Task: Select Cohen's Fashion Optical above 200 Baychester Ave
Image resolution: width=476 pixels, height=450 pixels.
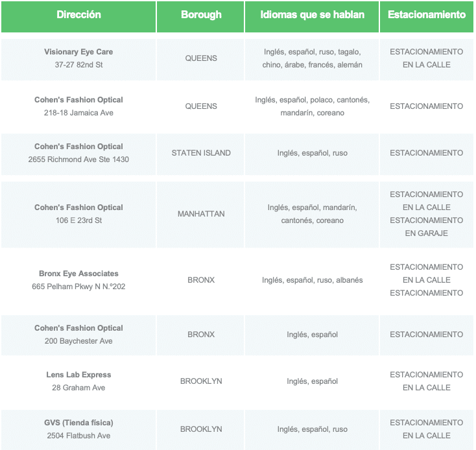Action: (x=78, y=328)
